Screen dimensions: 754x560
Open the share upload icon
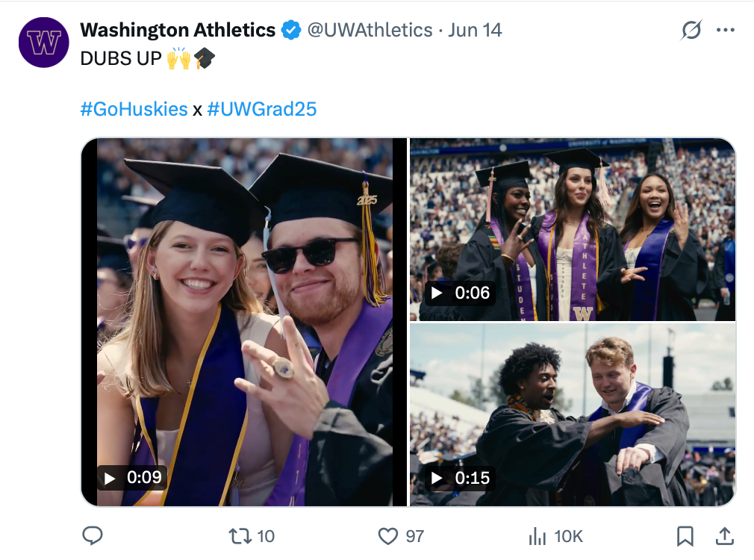(x=725, y=536)
